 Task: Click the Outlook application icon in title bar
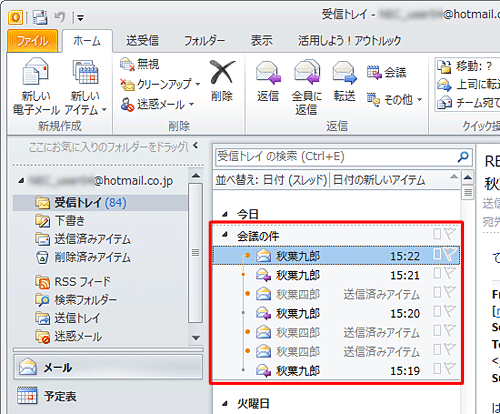[x=16, y=17]
